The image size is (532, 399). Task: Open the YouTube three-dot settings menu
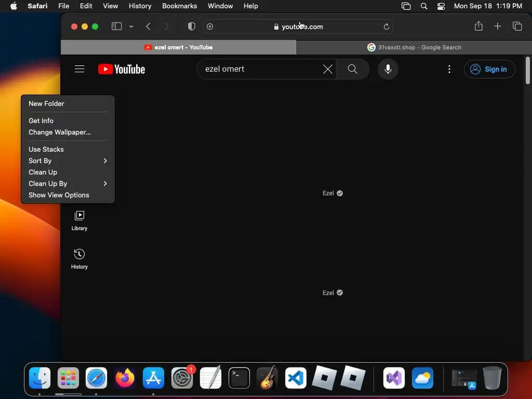[449, 69]
